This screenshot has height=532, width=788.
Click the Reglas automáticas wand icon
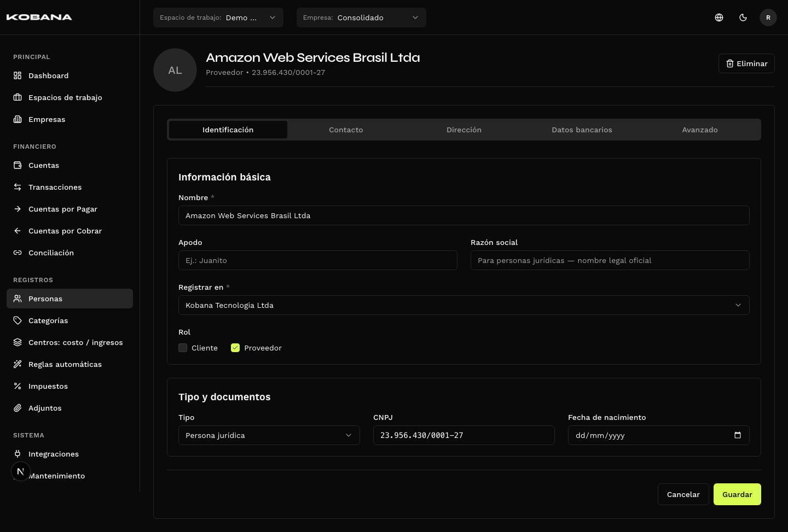[x=18, y=364]
